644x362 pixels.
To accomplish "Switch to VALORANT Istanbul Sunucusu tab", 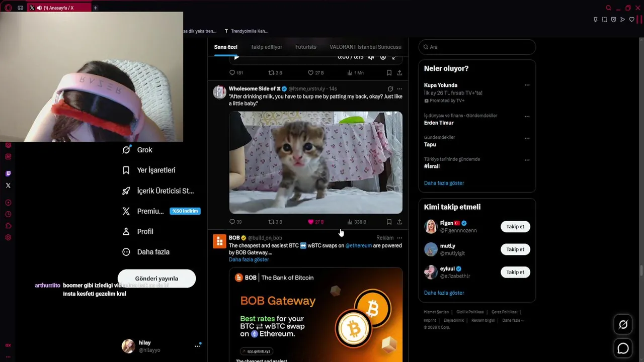I will 365,47.
